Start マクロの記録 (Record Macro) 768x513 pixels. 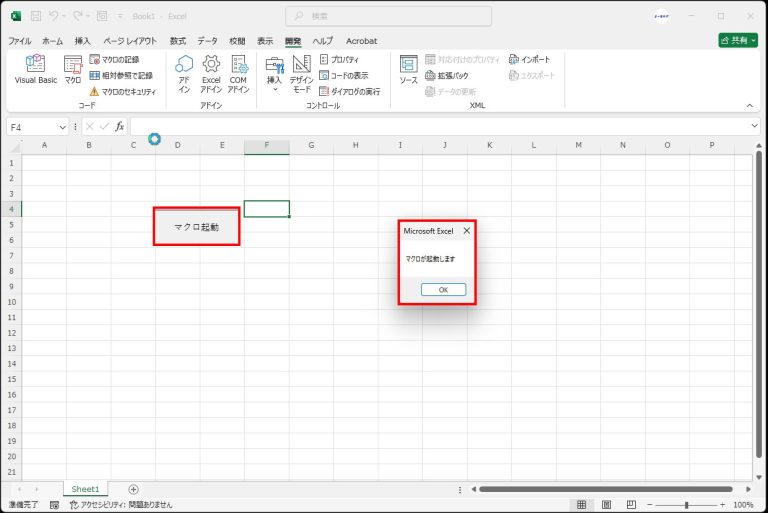coord(120,60)
